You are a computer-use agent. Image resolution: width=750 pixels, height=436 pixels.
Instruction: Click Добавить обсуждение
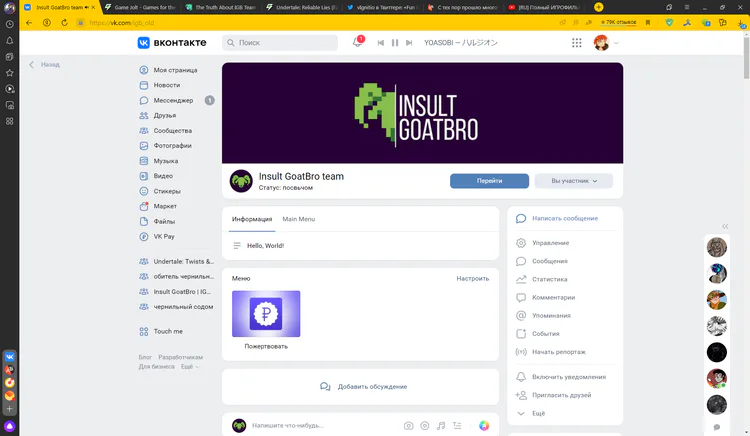pyautogui.click(x=364, y=386)
